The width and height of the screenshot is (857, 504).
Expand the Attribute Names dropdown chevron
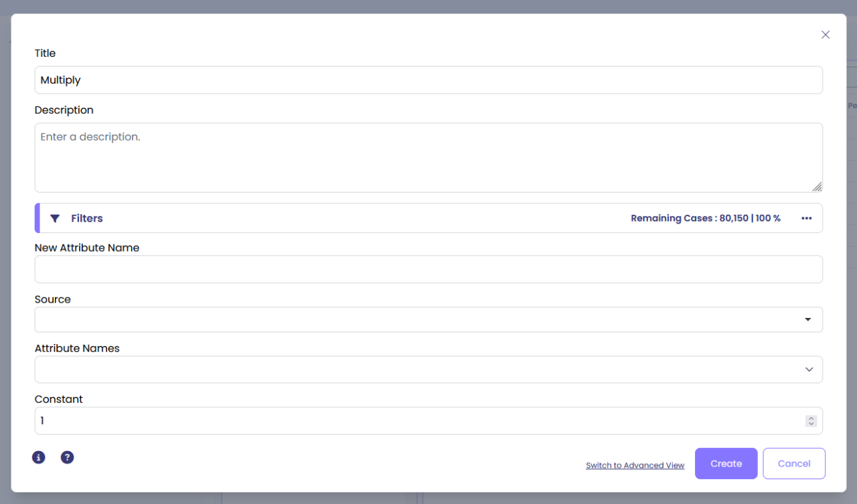(809, 369)
